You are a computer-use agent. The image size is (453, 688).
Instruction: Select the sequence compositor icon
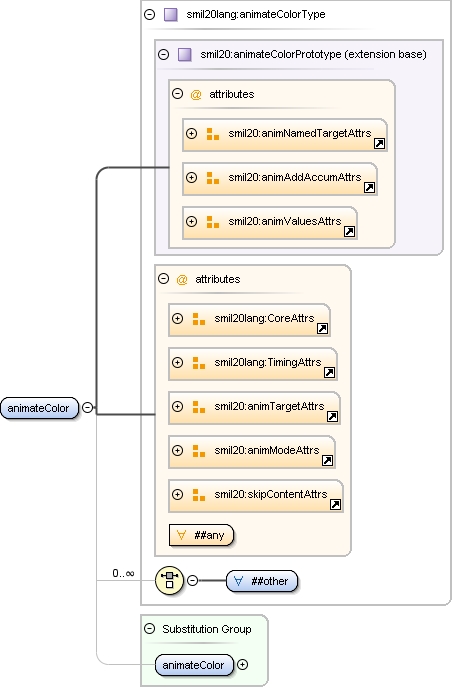coord(169,580)
